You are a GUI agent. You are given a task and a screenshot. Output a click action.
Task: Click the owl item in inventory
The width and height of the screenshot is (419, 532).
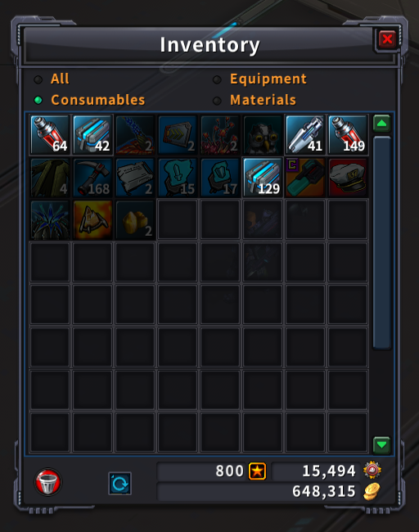click(x=263, y=135)
